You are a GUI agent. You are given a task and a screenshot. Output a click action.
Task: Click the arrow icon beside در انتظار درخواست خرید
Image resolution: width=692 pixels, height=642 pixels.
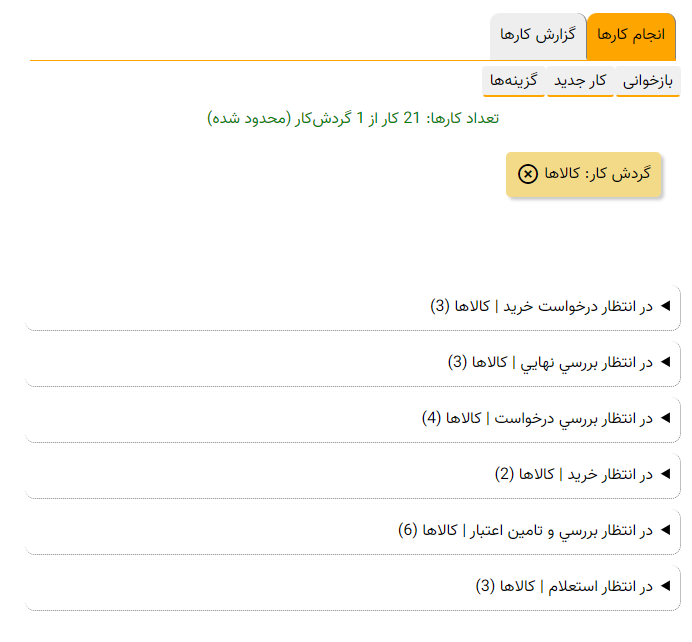[x=665, y=305]
